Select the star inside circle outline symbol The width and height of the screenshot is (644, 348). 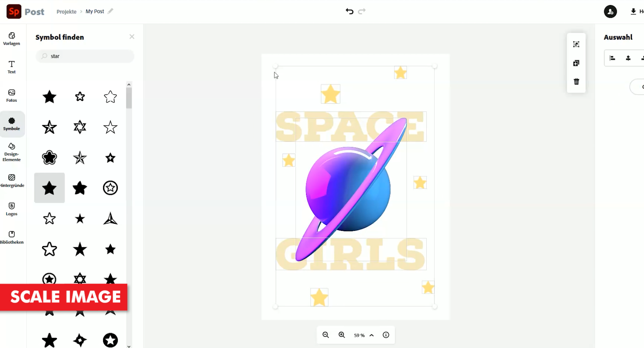[x=110, y=188]
